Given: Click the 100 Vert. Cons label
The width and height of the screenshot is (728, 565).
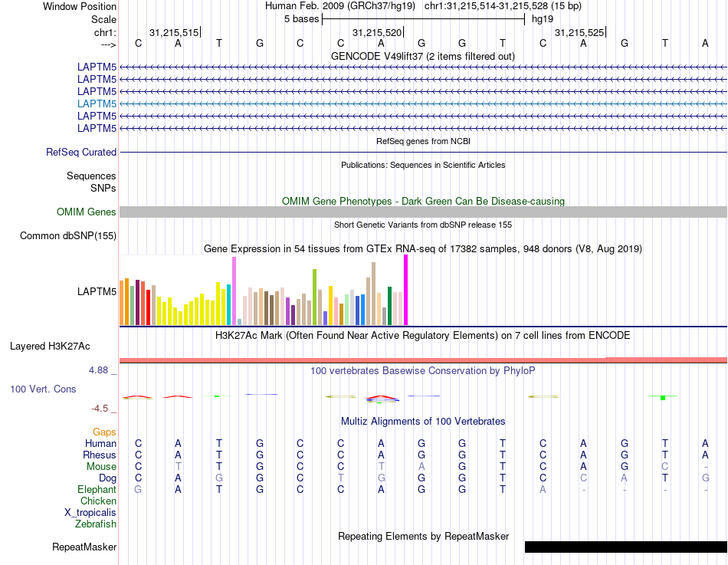Looking at the screenshot, I should (43, 389).
